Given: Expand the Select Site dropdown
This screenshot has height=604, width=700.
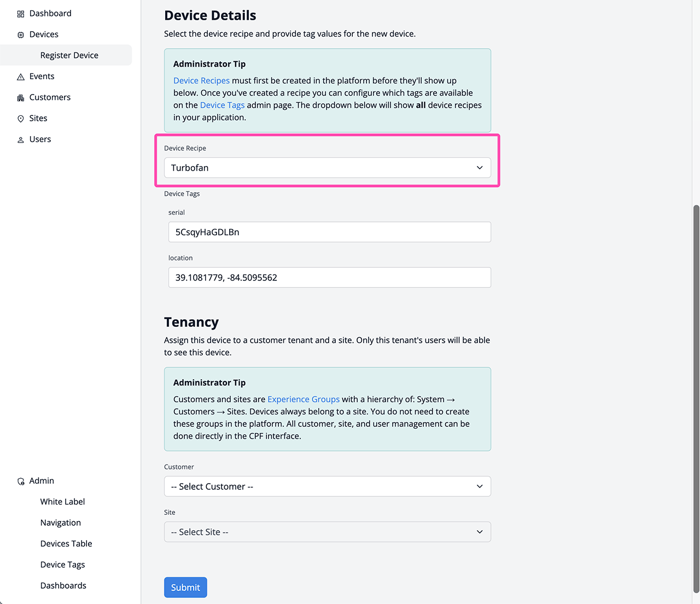Looking at the screenshot, I should (x=327, y=532).
